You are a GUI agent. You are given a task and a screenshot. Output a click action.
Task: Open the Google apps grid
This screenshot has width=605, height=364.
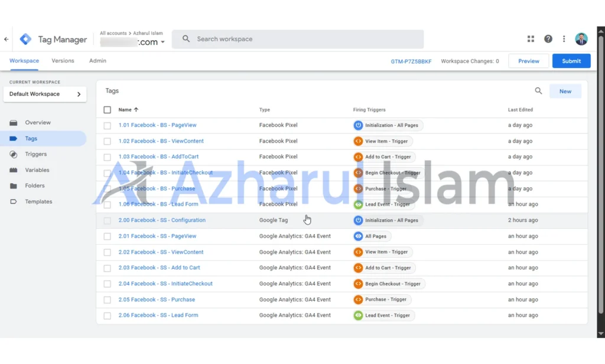pyautogui.click(x=531, y=39)
